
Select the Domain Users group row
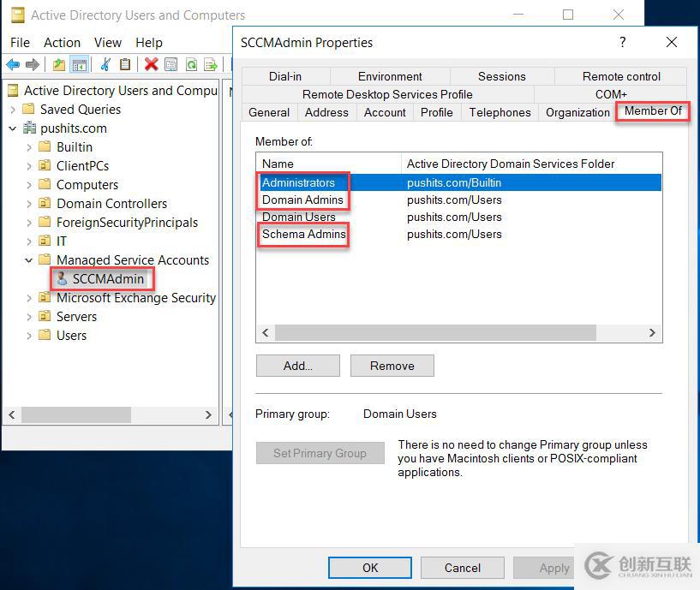[459, 218]
